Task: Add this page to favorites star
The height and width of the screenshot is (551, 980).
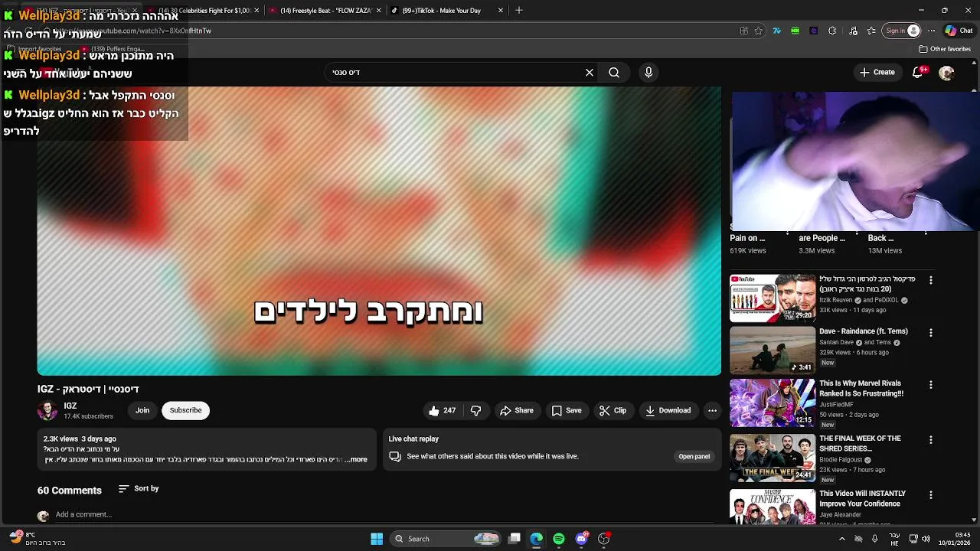Action: pyautogui.click(x=759, y=31)
